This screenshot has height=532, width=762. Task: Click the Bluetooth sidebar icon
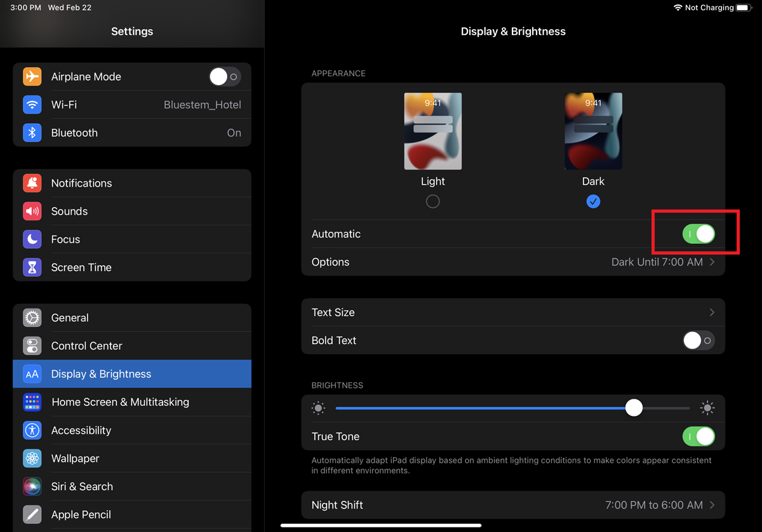(32, 132)
